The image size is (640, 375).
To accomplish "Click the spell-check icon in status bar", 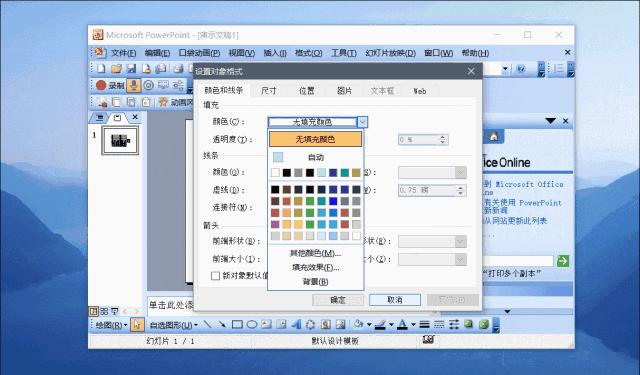I will pos(428,339).
